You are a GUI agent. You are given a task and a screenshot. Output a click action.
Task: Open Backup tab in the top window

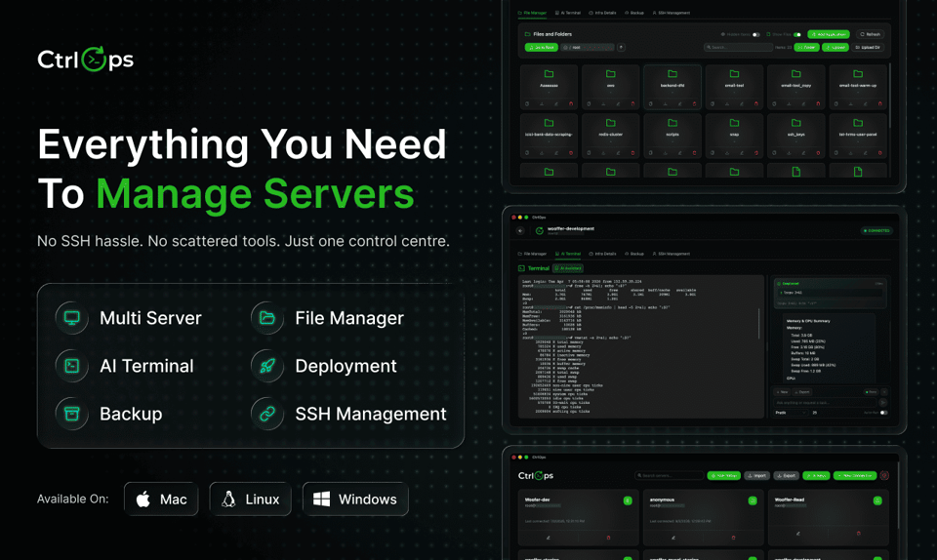click(634, 13)
